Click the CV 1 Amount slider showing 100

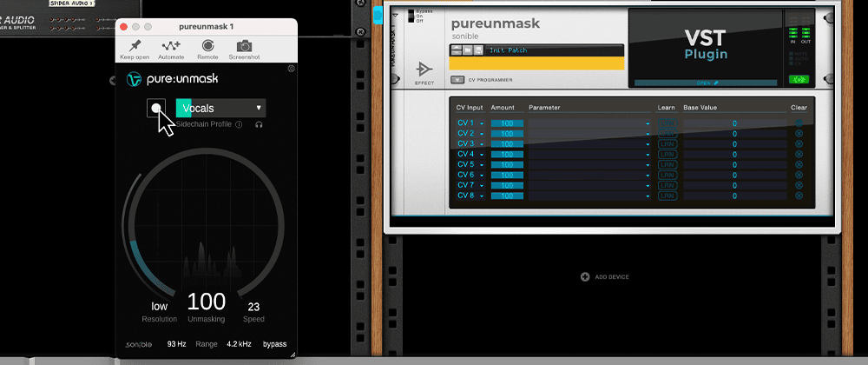507,123
